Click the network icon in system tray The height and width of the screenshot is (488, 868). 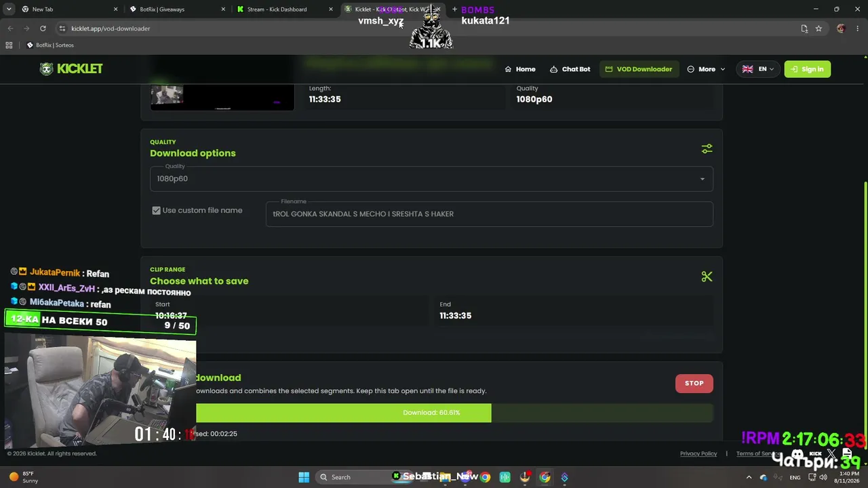(x=812, y=477)
